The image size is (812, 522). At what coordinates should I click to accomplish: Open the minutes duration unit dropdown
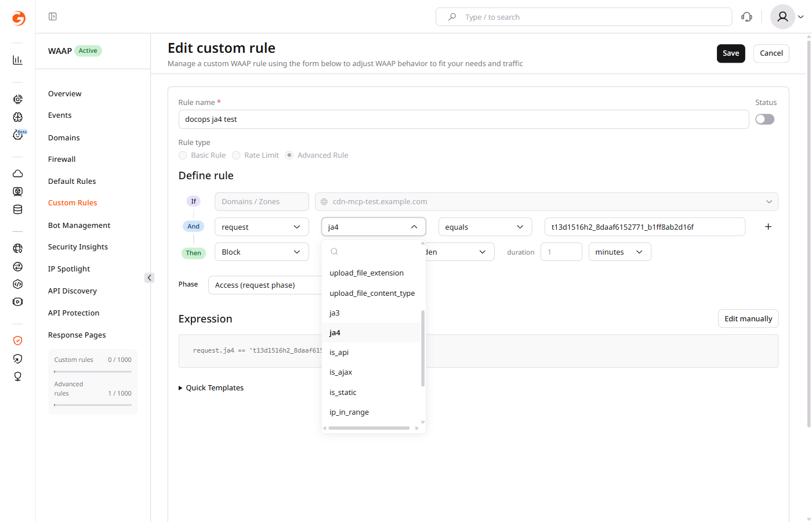(619, 252)
